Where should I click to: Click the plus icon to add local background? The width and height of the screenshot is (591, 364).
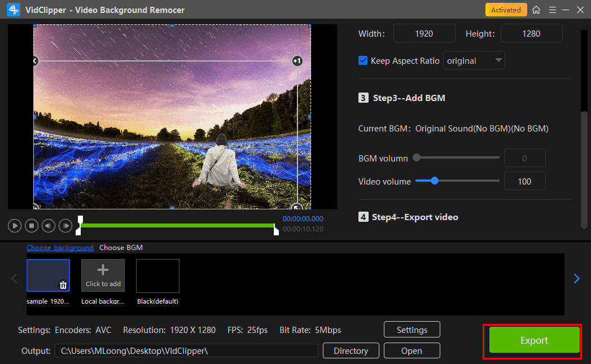click(x=103, y=271)
